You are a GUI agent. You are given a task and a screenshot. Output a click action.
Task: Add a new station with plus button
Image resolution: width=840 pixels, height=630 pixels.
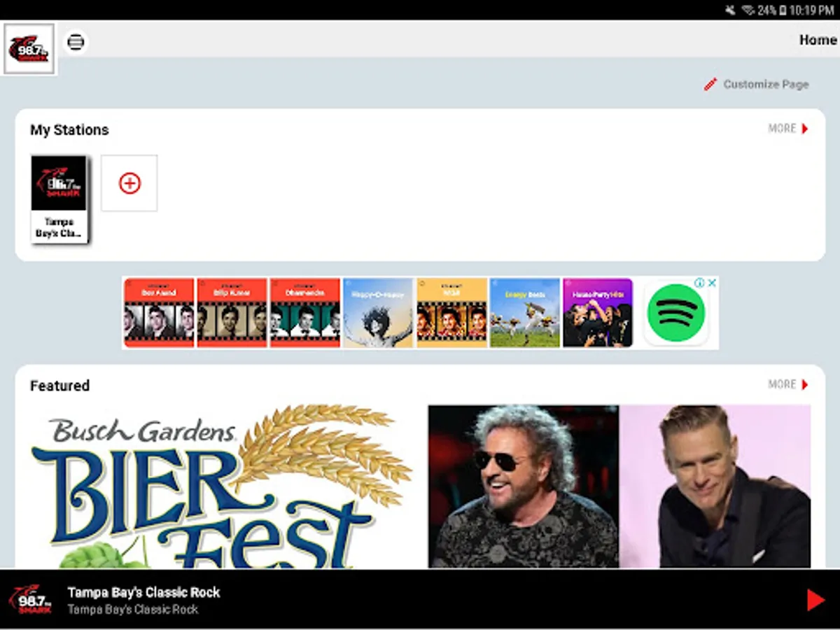[129, 183]
